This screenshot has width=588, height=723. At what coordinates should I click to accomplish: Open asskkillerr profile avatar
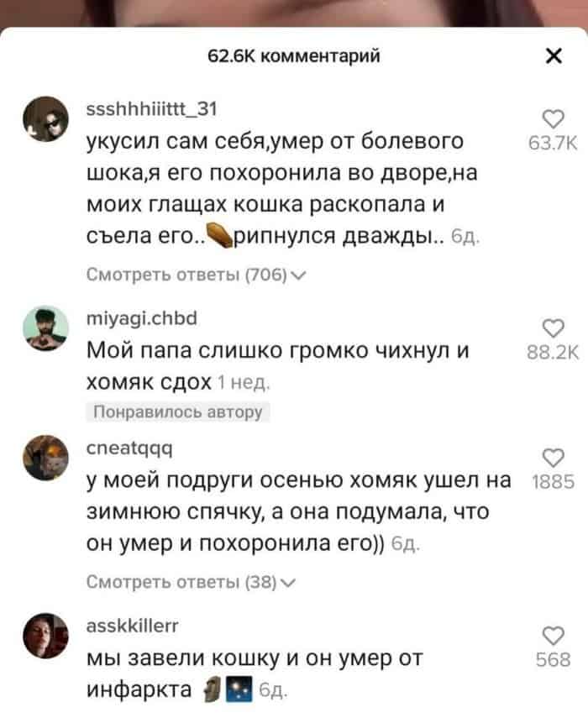click(45, 636)
